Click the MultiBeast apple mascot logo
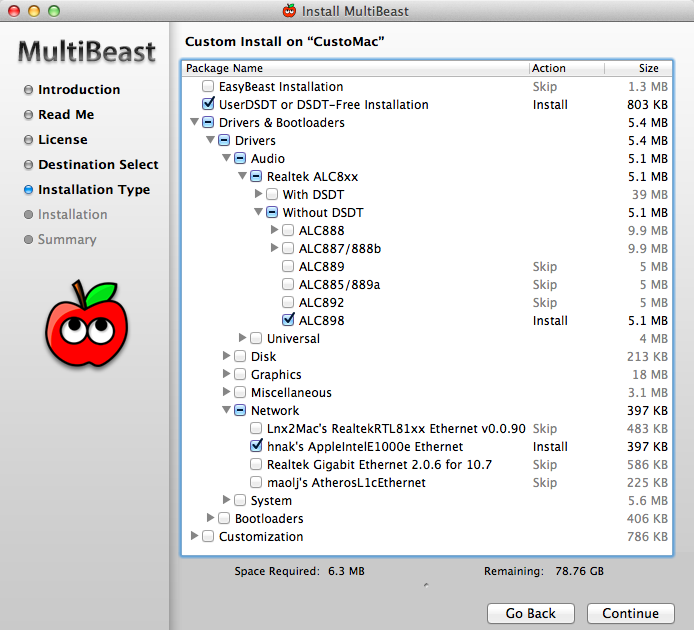This screenshot has height=630, width=694. pyautogui.click(x=87, y=323)
